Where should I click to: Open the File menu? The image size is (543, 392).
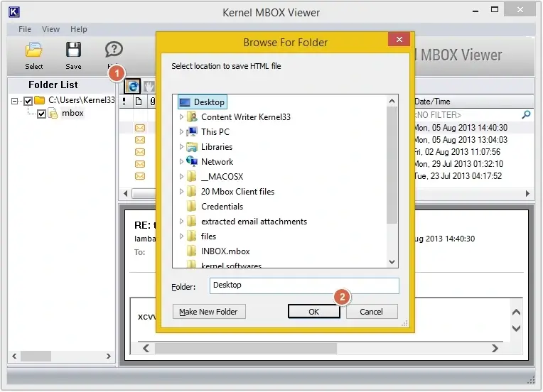point(25,29)
